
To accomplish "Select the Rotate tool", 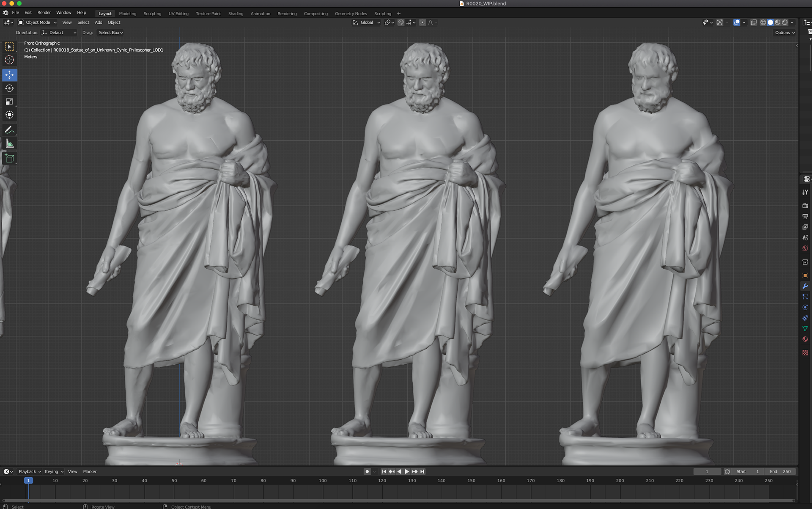I will [9, 88].
